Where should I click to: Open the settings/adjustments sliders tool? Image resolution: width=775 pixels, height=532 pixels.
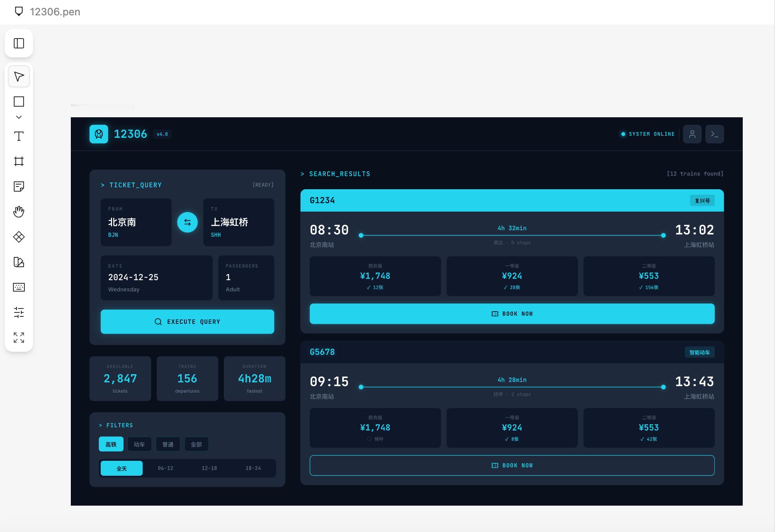click(x=18, y=313)
